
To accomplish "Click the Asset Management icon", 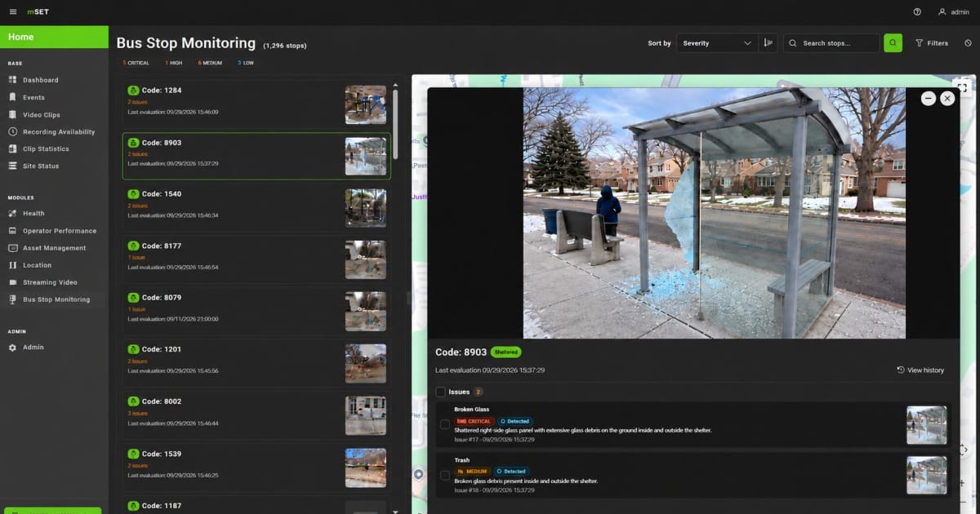I will pyautogui.click(x=13, y=248).
